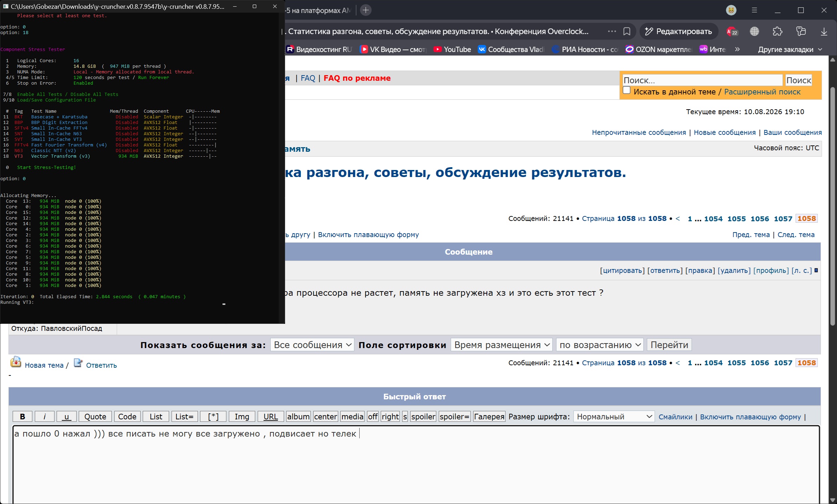
Task: Show more bookmarks with the double chevron
Action: [x=737, y=50]
